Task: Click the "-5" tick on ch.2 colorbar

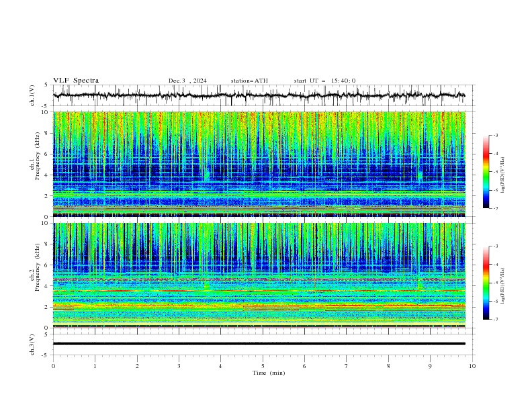Action: tap(496, 283)
